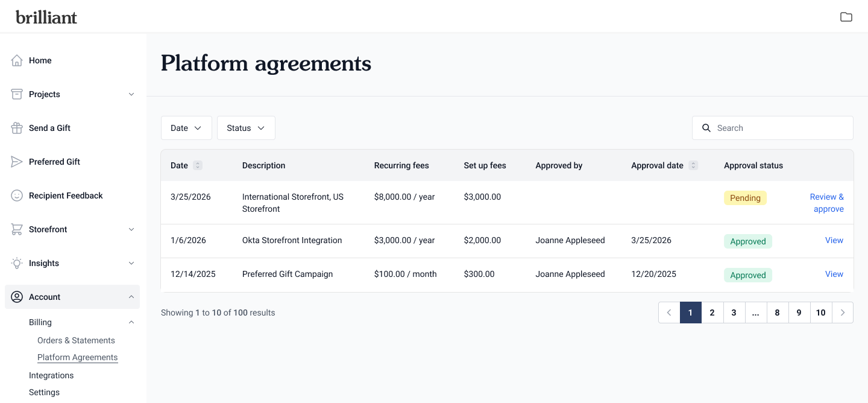Expand the Projects menu chevron
This screenshot has height=403, width=868.
click(131, 94)
